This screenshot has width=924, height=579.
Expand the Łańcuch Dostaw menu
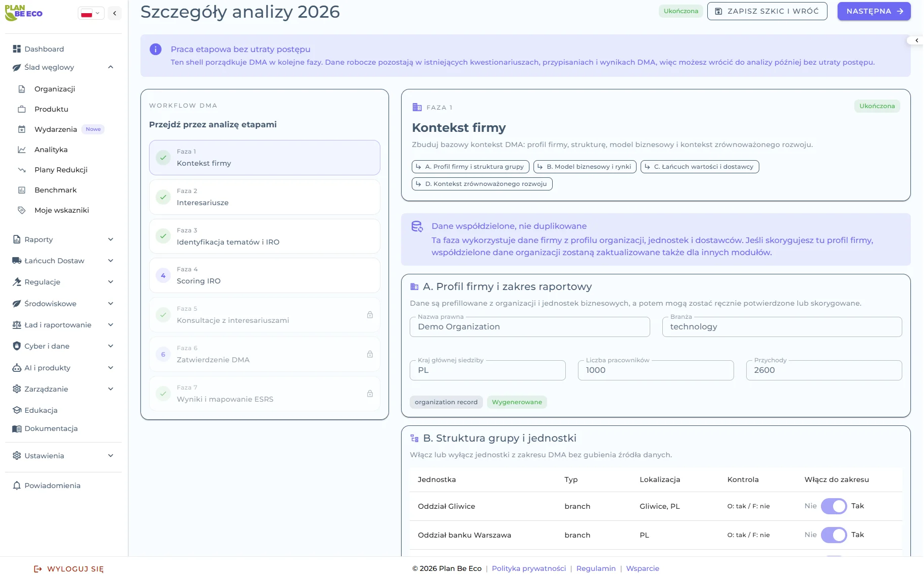pyautogui.click(x=111, y=261)
